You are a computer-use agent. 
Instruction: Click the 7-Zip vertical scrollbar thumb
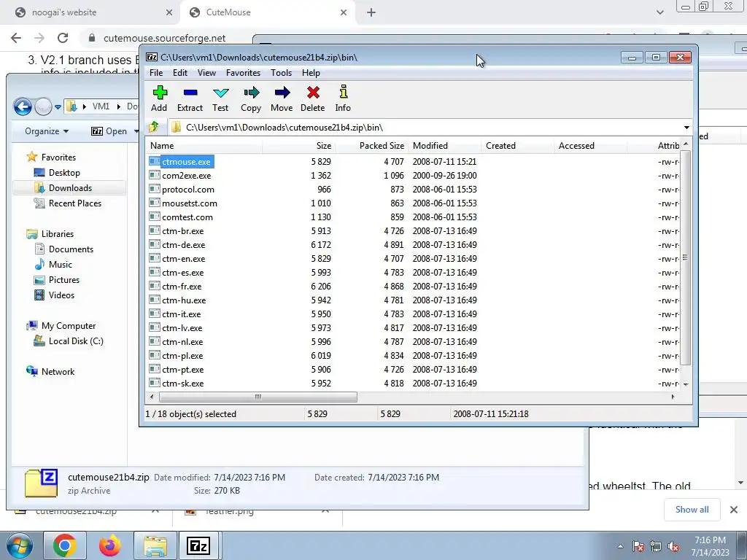(685, 257)
